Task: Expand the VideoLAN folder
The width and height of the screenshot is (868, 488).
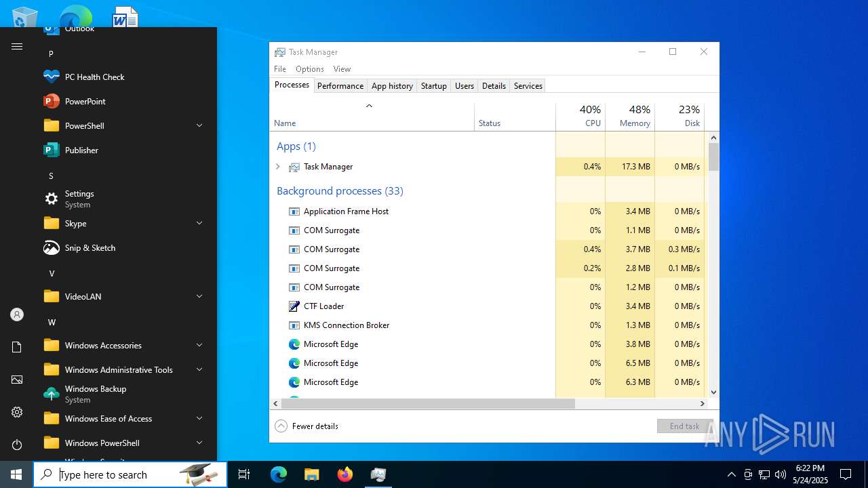Action: [123, 296]
